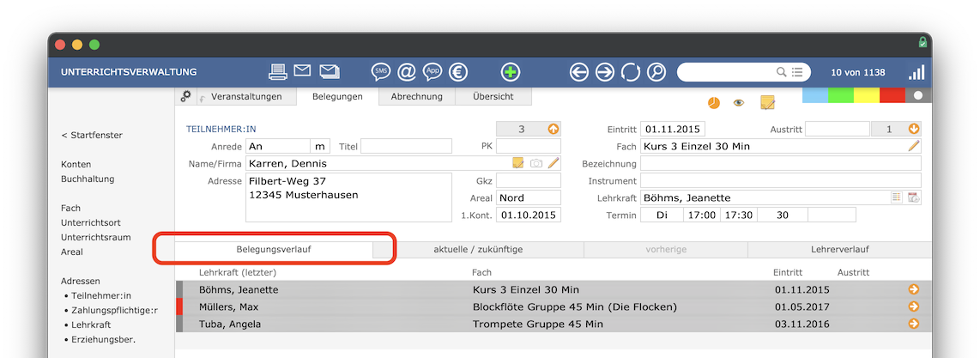Click the green lock icon in title bar
This screenshot has width=980, height=358.
[922, 42]
